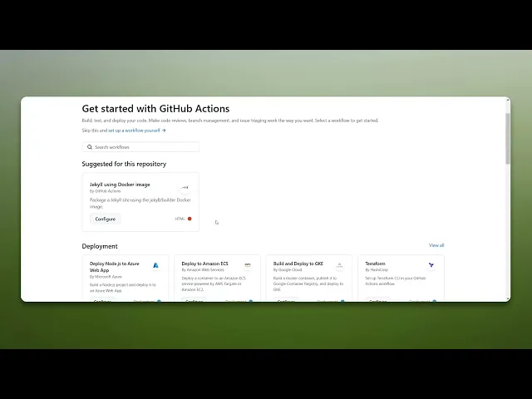Viewport: 532px width, 399px height.
Task: Click the Amazon Web Services logo icon
Action: coord(248,265)
